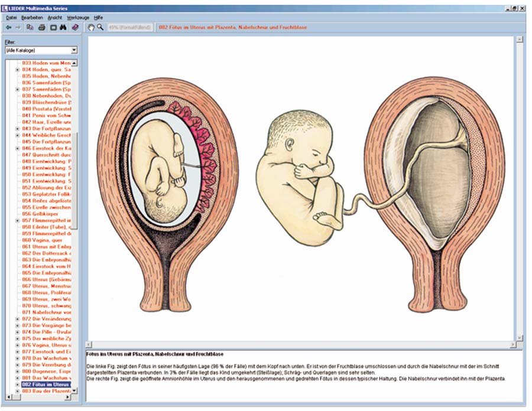This screenshot has width=532, height=411.
Task: Click the tree list scroll-down arrow
Action: tap(74, 391)
